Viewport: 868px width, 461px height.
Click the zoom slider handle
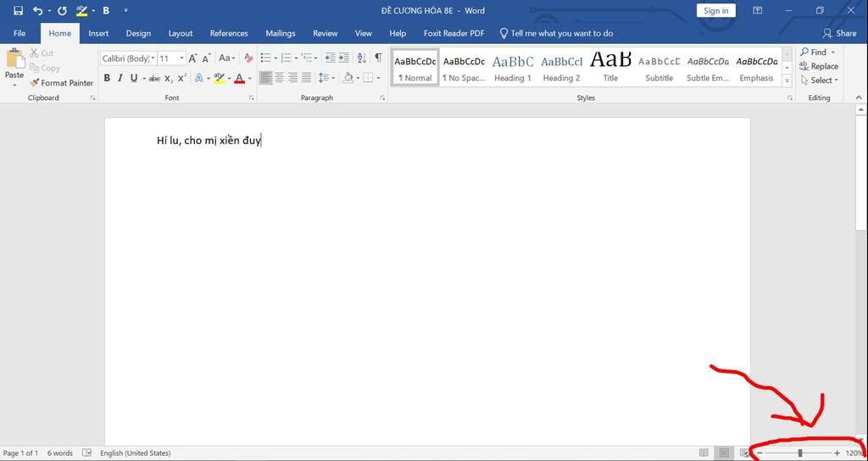click(x=800, y=453)
